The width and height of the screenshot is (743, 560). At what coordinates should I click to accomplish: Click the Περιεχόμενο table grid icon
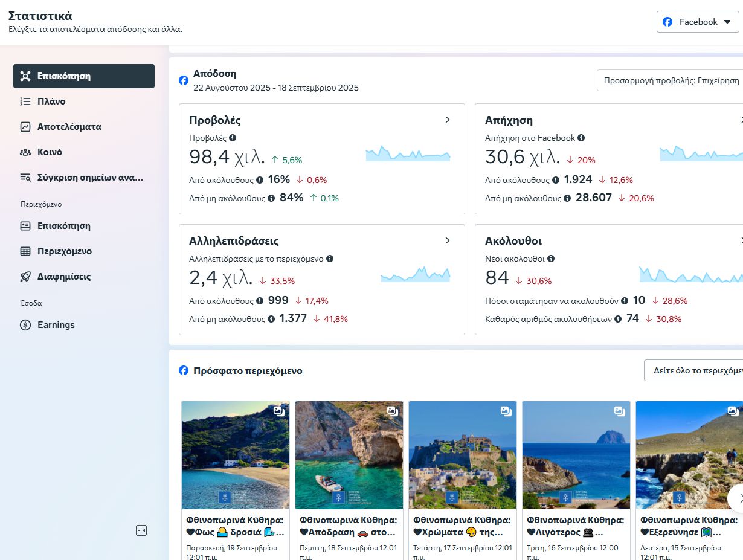25,251
